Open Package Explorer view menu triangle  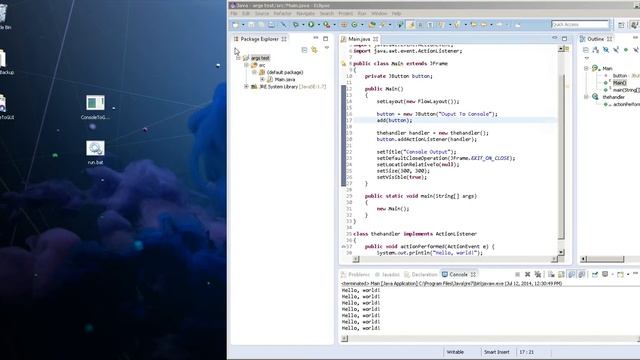[x=327, y=49]
